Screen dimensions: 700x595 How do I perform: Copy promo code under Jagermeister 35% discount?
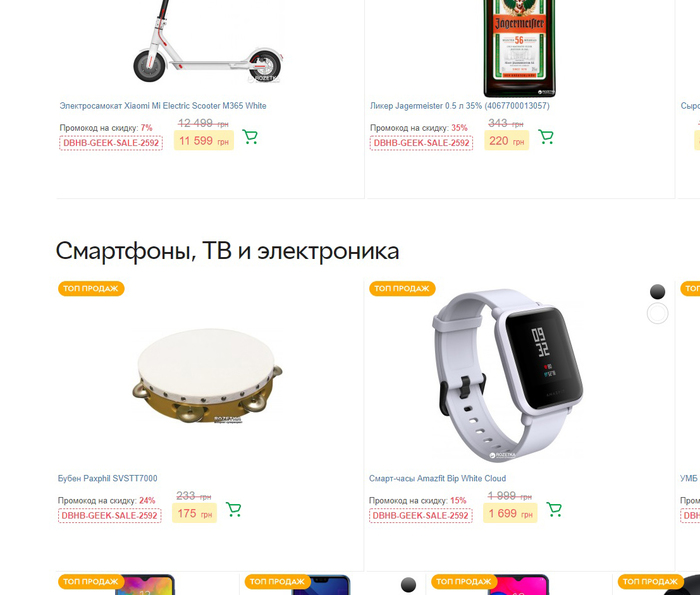421,143
